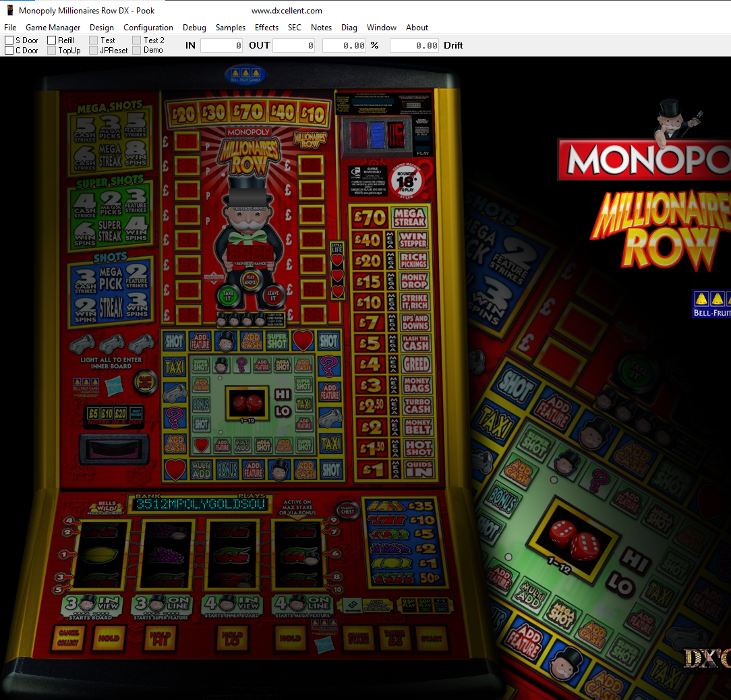Viewport: 731px width, 700px height.
Task: Hit the Cancel Collect machine button
Action: (69, 638)
